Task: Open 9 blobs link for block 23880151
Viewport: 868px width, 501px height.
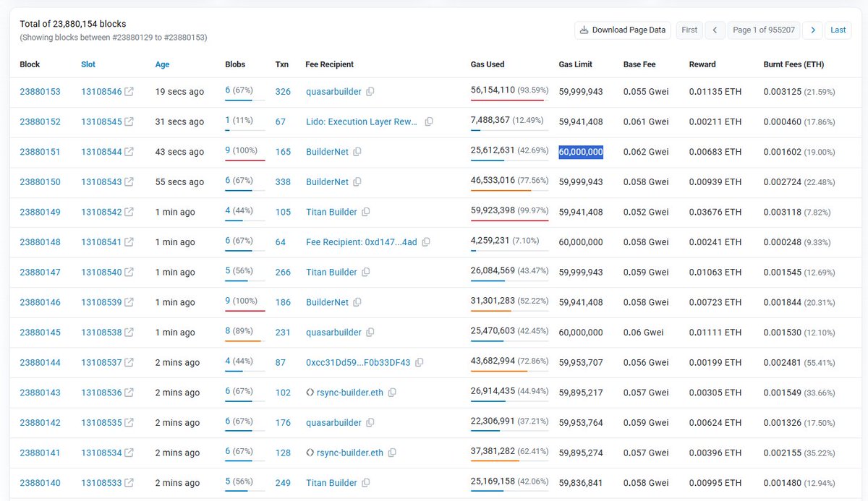Action: pos(228,152)
